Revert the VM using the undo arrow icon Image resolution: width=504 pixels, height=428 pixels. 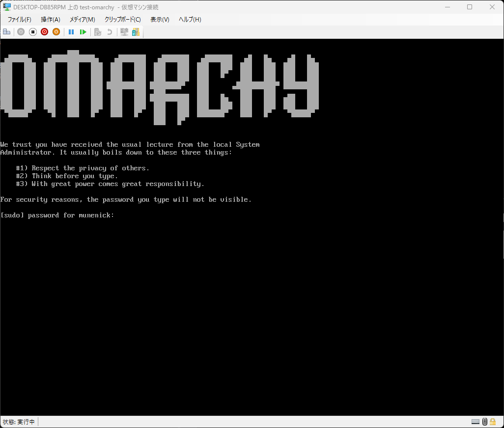tap(110, 32)
